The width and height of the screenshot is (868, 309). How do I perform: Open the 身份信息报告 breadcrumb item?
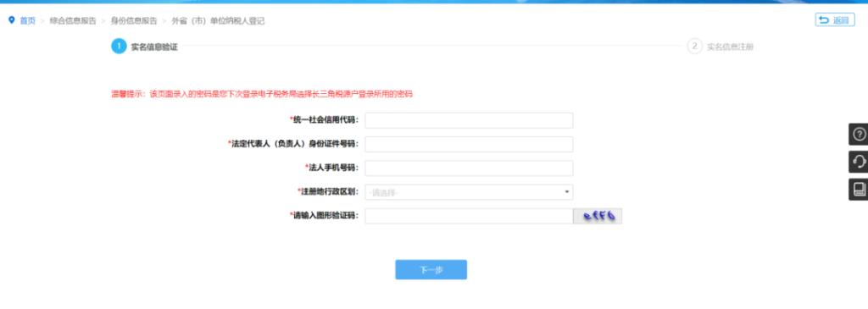pyautogui.click(x=134, y=21)
